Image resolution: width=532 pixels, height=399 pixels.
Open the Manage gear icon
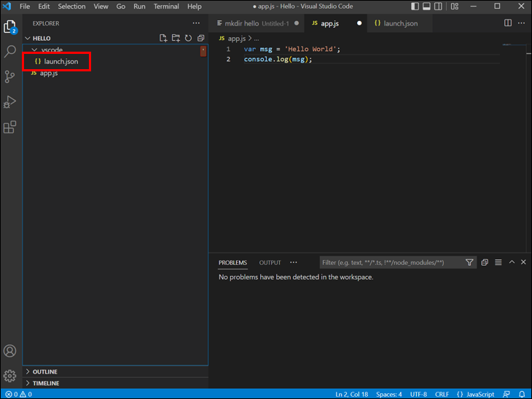(10, 376)
